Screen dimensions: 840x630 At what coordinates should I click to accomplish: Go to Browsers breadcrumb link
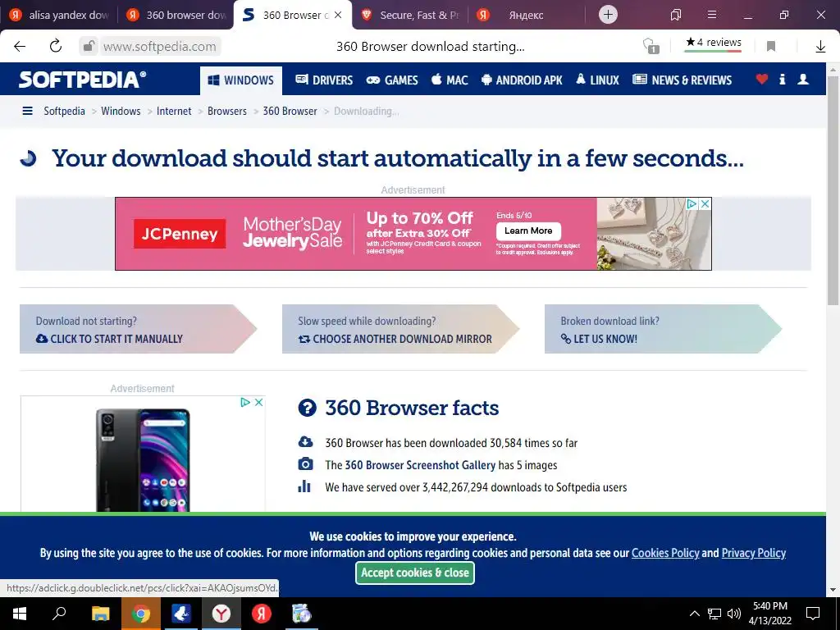226,111
